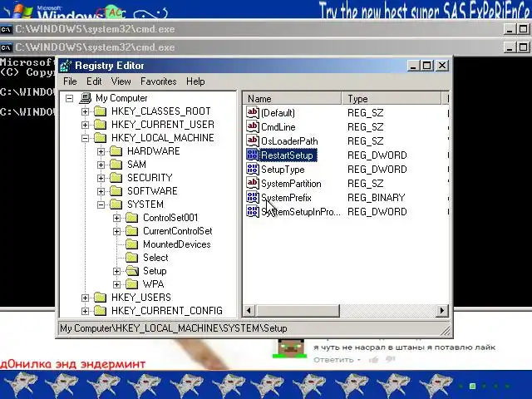Click the Registry Editor title bar icon

click(x=66, y=66)
